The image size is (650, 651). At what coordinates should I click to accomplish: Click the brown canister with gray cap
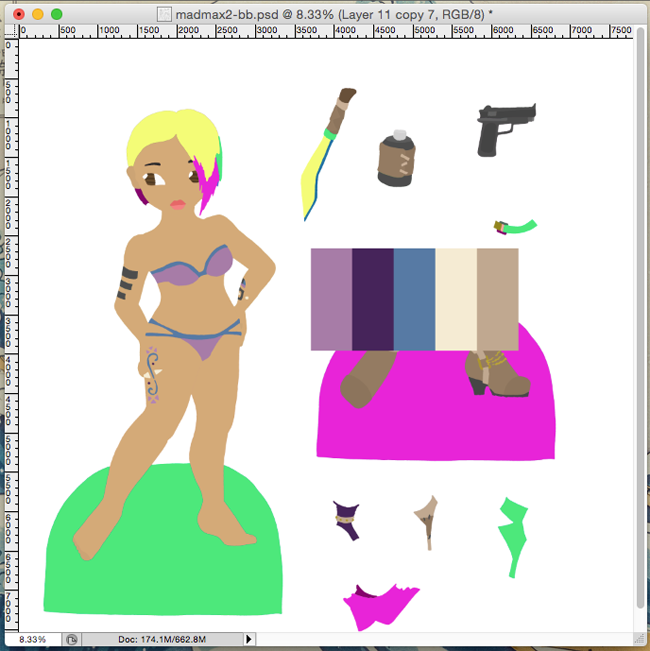coord(396,158)
